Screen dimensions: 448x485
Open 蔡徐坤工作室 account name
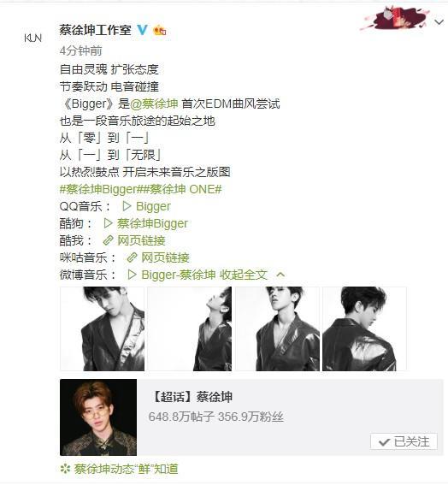(x=96, y=30)
